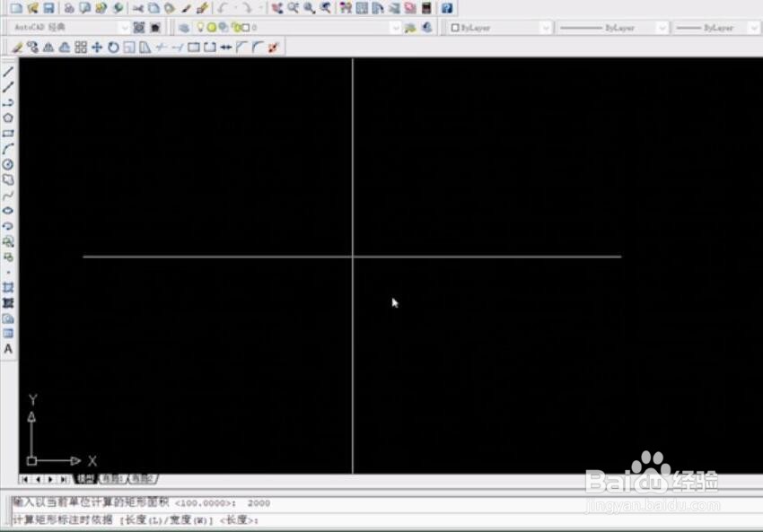
Task: Switch to the 布局1 tab
Action: (112, 479)
